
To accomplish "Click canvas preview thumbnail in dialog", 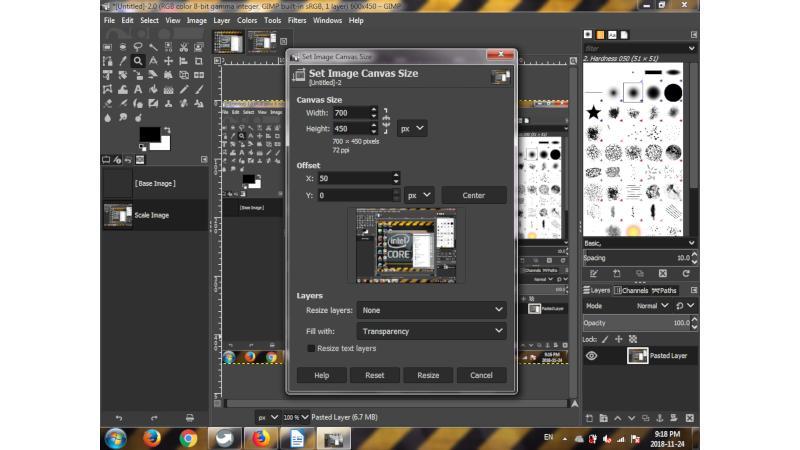I will [x=406, y=245].
